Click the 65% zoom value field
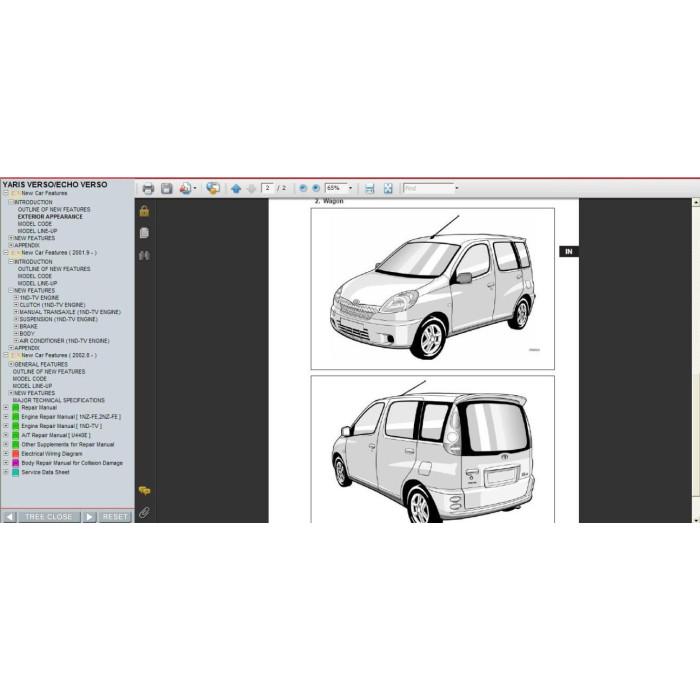 click(x=336, y=188)
